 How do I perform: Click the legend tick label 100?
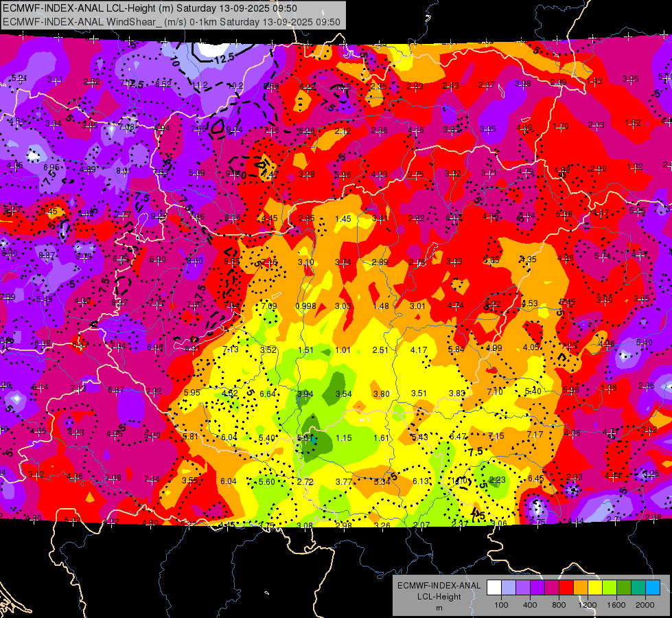pos(501,605)
